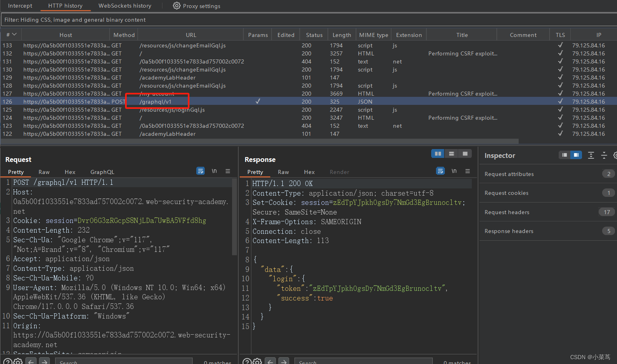
Task: Toggle word wrap icon in Response panel
Action: point(440,171)
